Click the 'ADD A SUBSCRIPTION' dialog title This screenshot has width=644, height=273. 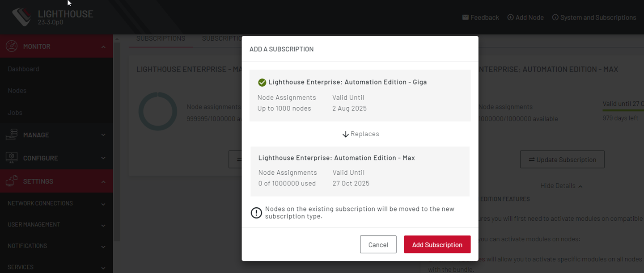pyautogui.click(x=281, y=49)
